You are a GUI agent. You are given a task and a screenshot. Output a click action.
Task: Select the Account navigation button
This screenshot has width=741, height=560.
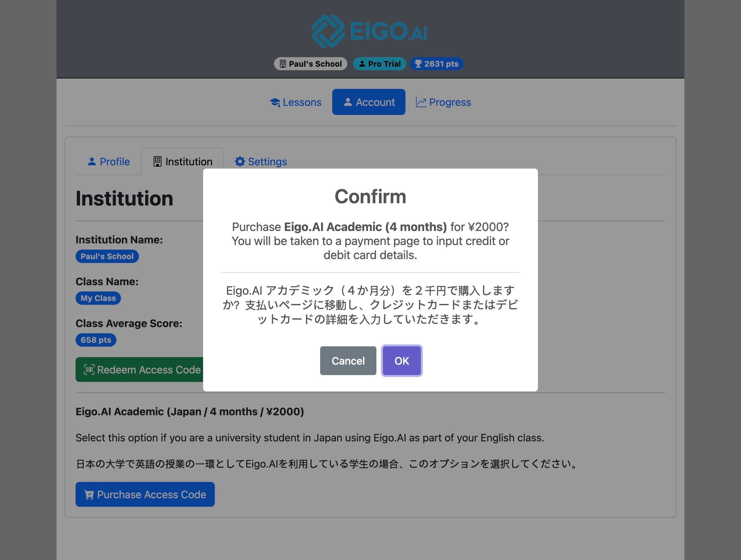point(369,102)
